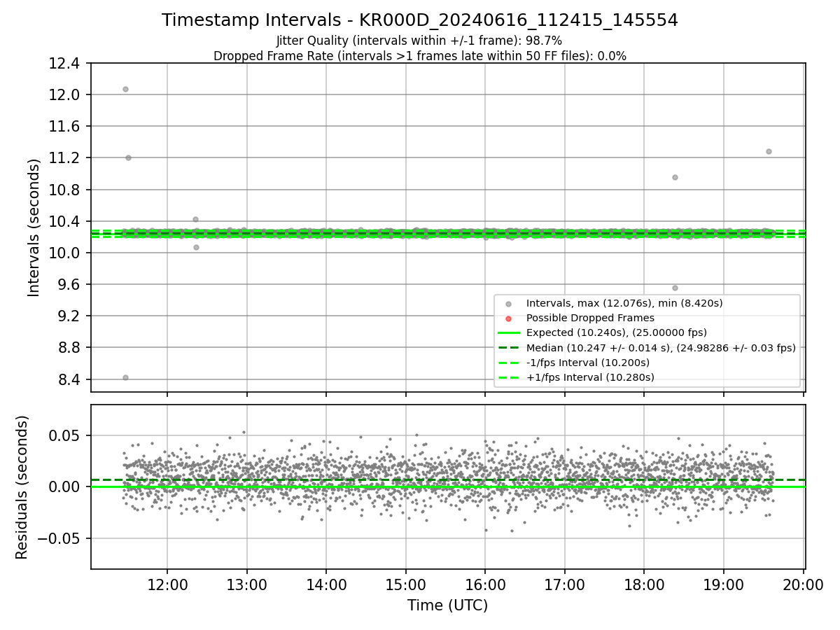Select legend entry -1/fps Interval (10.200s)
Screen dimensions: 840x630
tap(588, 363)
